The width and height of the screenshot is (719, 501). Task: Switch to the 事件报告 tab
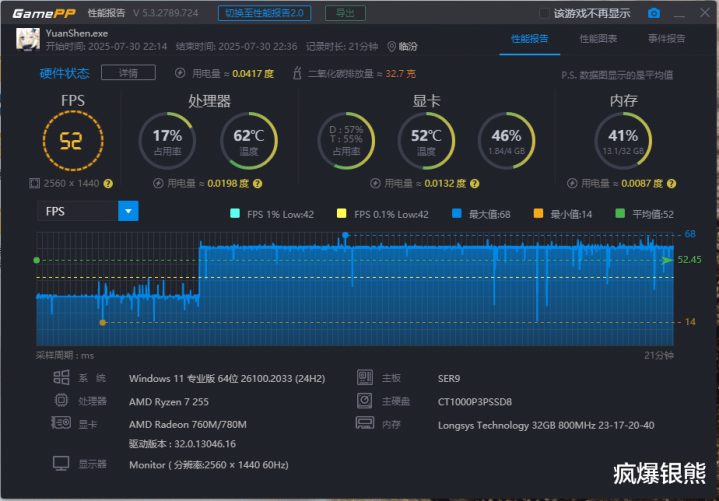[666, 39]
